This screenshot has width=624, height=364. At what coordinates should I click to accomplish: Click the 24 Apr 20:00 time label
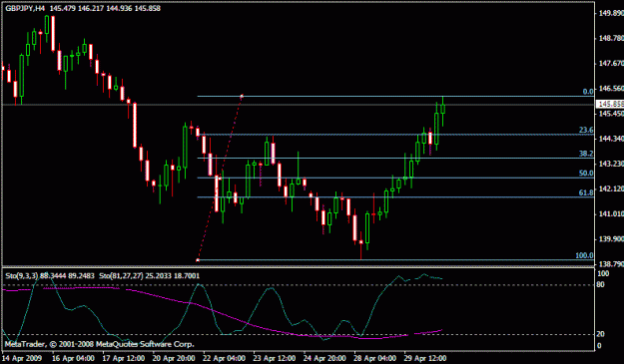[x=325, y=358]
